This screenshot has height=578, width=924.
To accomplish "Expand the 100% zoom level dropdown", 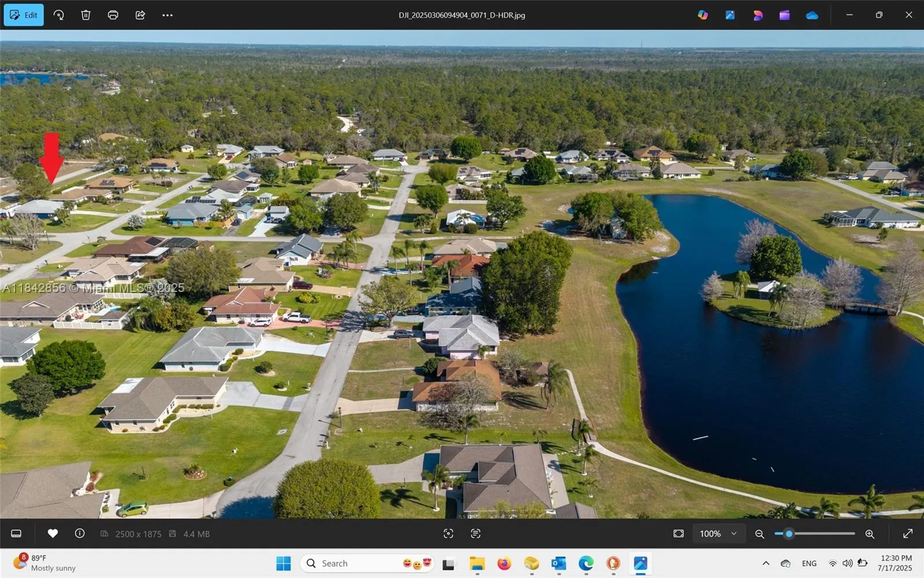I will 718,533.
